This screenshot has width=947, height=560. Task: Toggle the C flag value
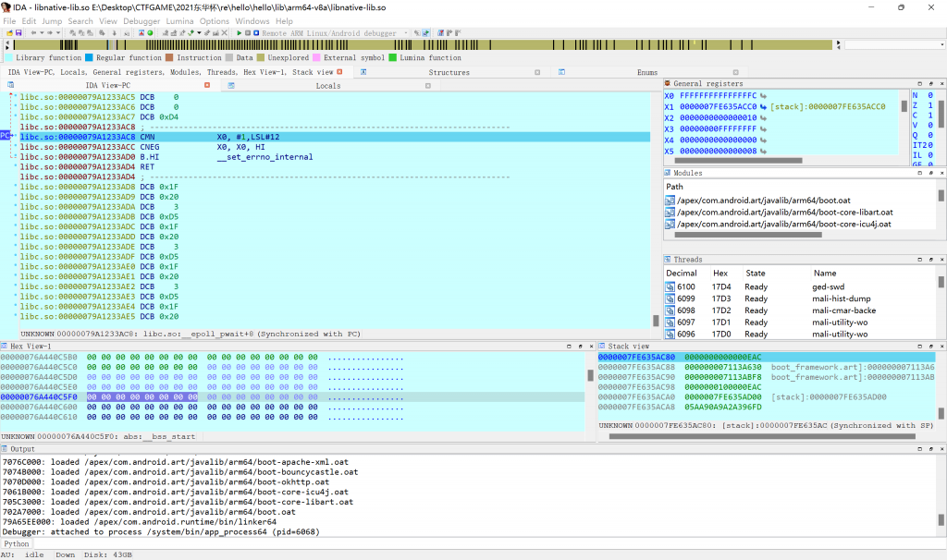tap(930, 116)
